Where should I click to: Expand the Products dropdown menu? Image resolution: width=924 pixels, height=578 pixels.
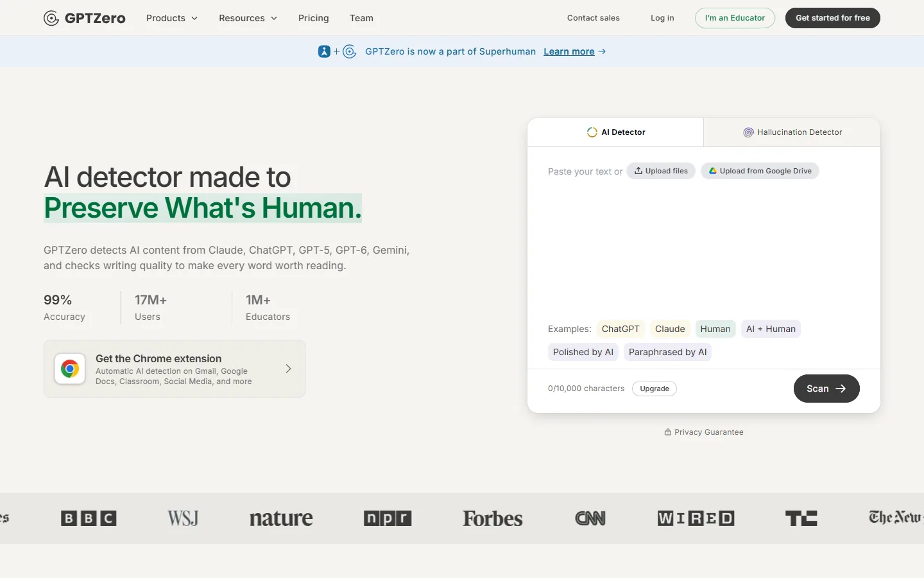pos(172,18)
